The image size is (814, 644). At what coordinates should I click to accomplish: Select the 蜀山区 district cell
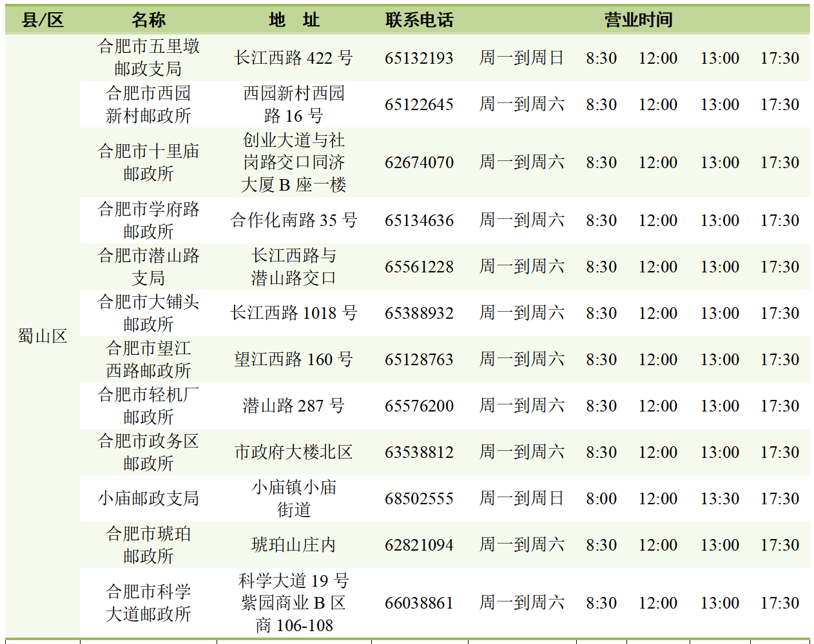[43, 336]
